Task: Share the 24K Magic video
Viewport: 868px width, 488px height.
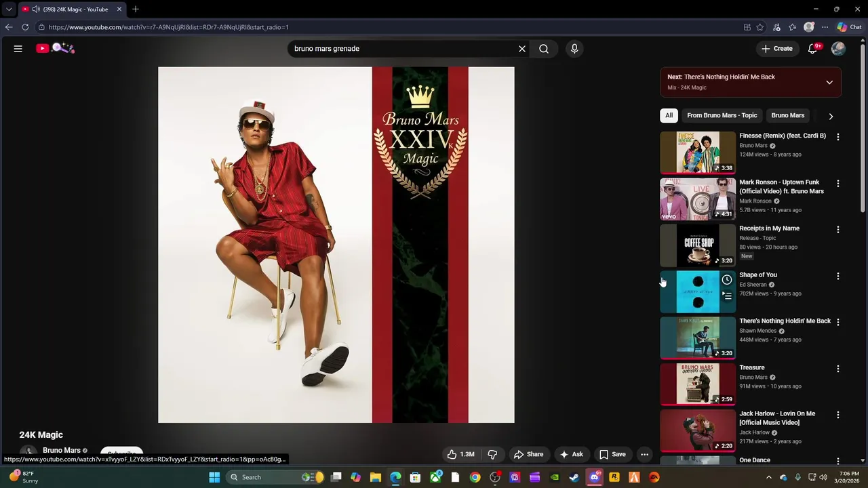Action: 528,454
